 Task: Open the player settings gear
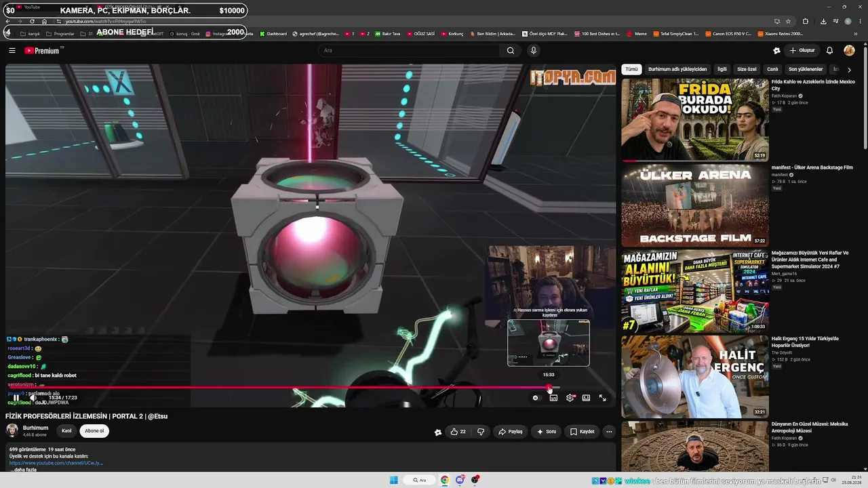pos(570,398)
